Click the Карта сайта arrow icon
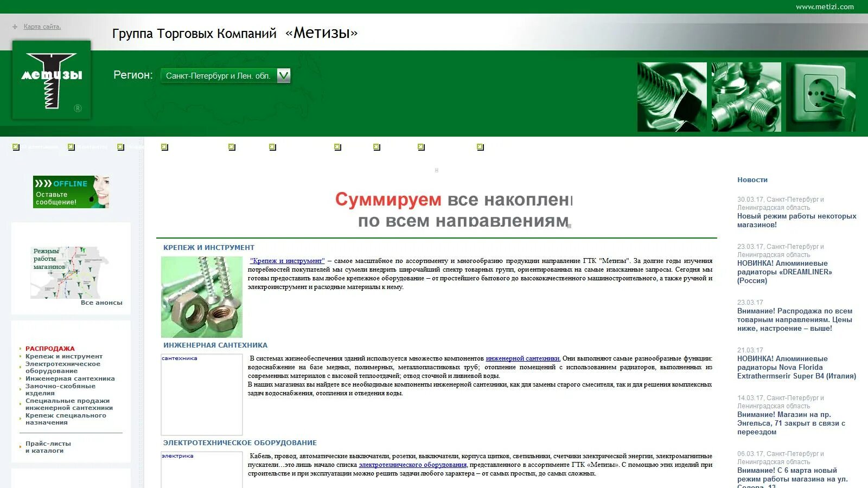The width and height of the screenshot is (868, 488). 15,27
